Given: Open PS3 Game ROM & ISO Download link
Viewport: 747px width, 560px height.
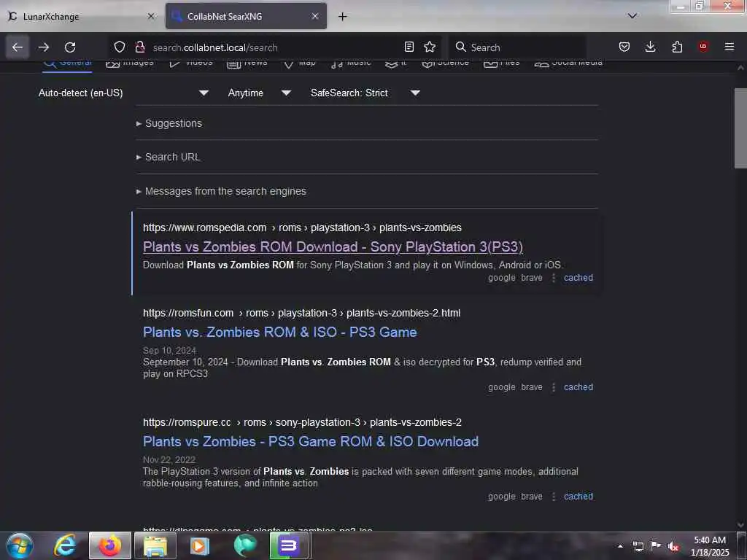Looking at the screenshot, I should 311,441.
